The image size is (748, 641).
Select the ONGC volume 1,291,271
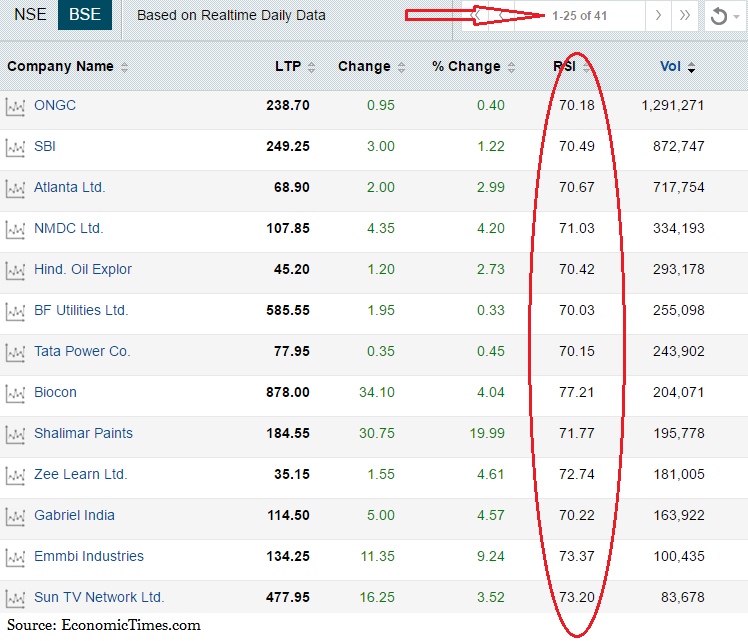[673, 105]
